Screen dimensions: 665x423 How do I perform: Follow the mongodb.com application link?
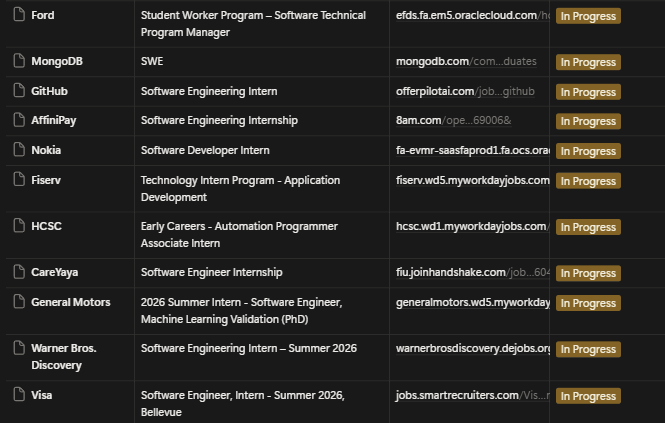[466, 62]
